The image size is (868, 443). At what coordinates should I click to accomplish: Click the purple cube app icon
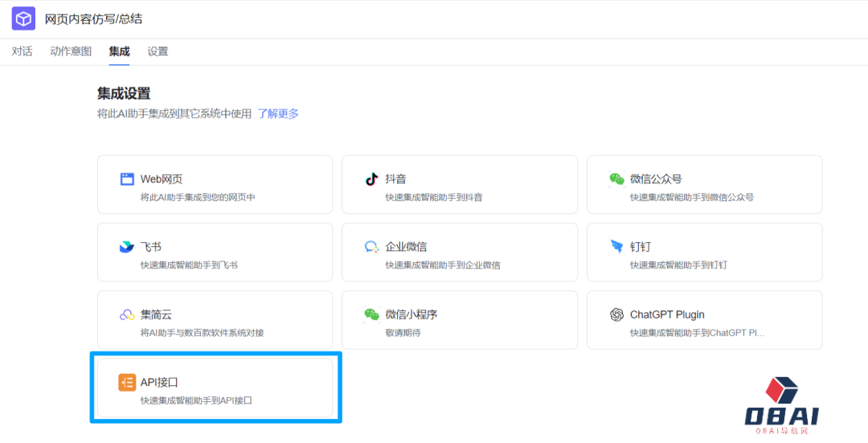coord(23,18)
